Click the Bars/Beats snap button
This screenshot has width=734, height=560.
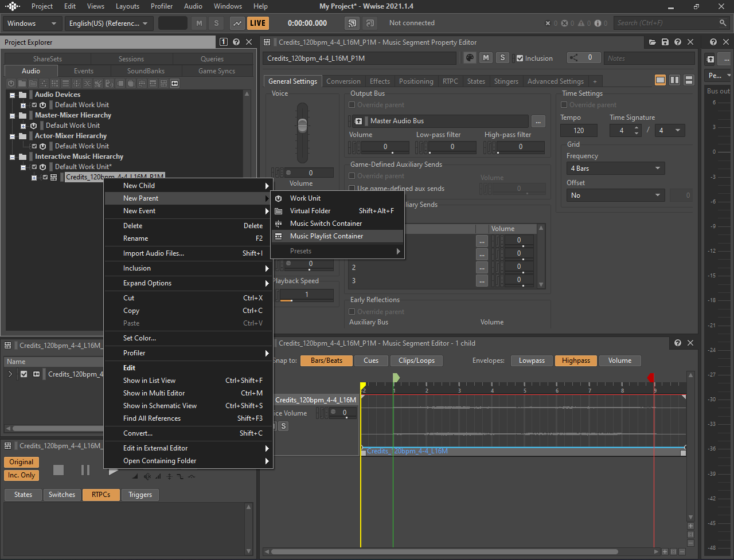[x=326, y=361]
